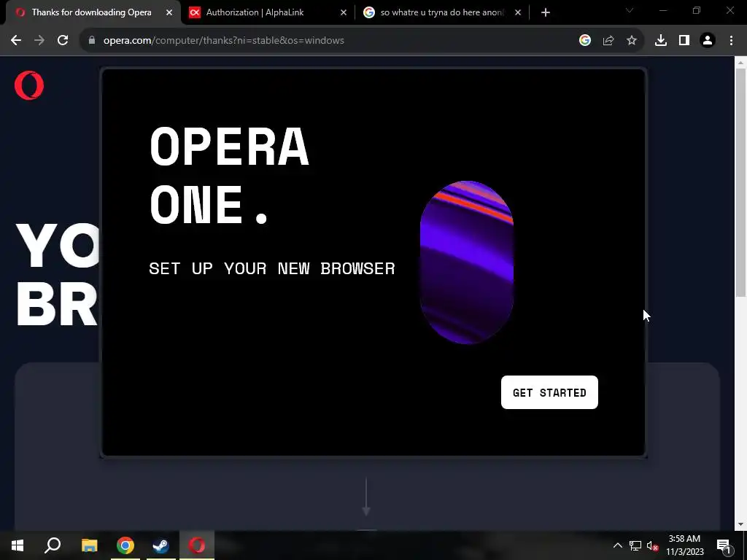
Task: Open the taskbar clock and date
Action: pos(684,545)
